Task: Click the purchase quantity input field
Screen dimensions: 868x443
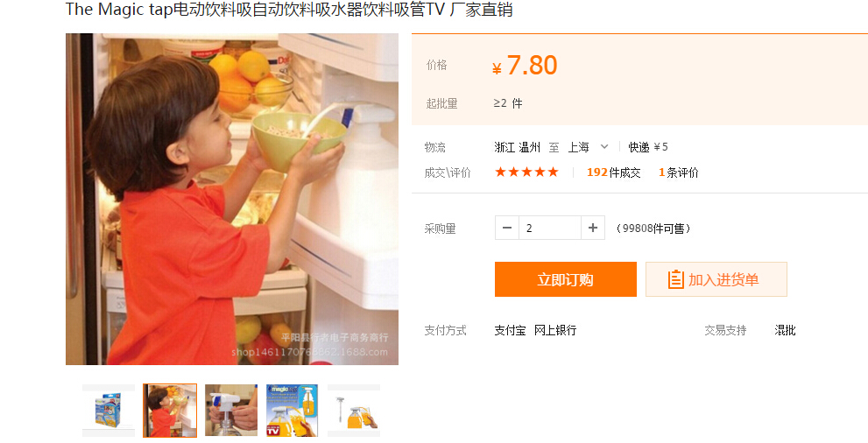Action: 550,228
